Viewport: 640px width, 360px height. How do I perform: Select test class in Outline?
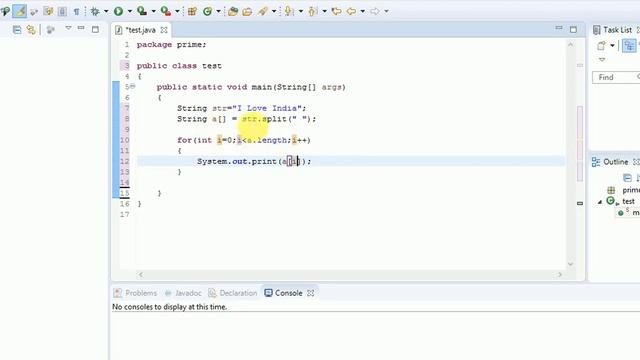628,201
